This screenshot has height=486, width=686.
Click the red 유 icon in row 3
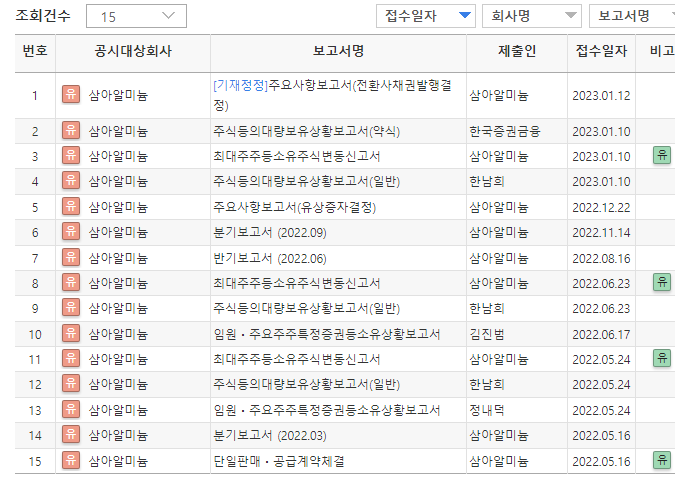click(x=71, y=156)
